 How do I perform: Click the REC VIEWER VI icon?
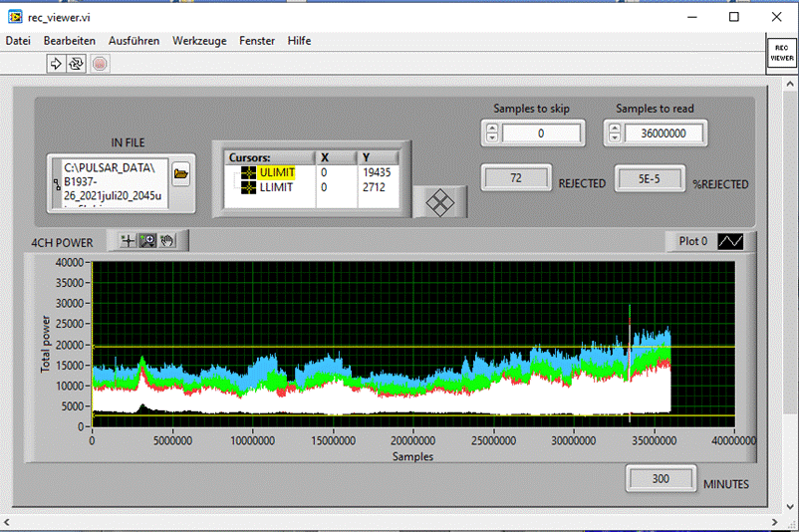coord(782,53)
